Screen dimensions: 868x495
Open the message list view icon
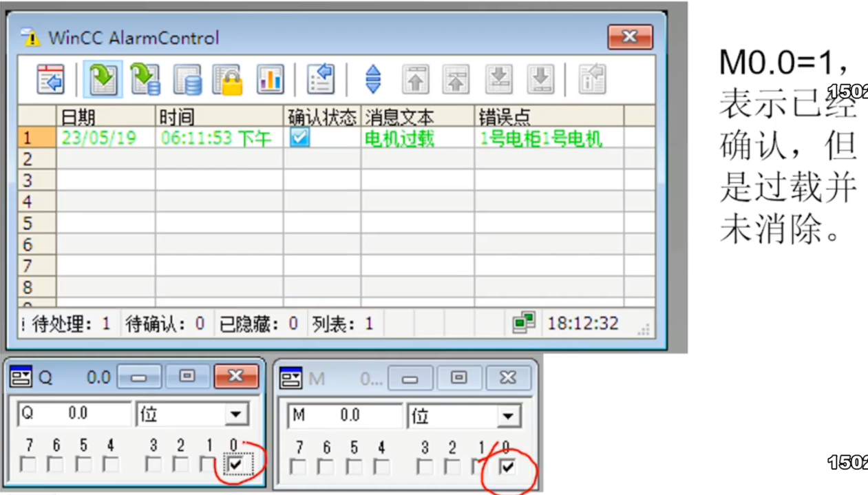[51, 79]
